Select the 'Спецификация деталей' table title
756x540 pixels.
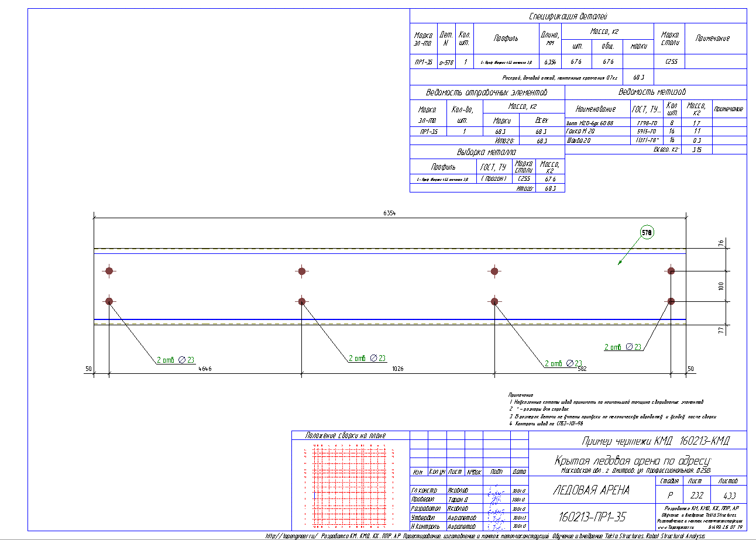tap(568, 16)
